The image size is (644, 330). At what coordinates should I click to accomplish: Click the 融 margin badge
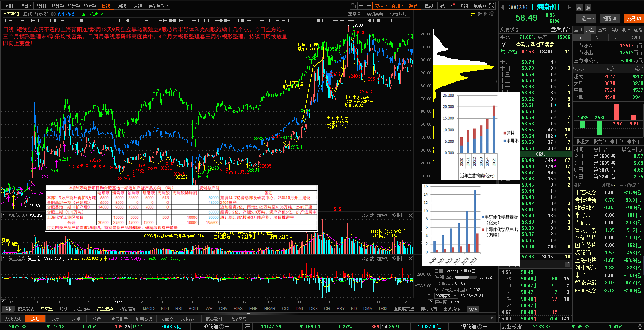pos(579,8)
